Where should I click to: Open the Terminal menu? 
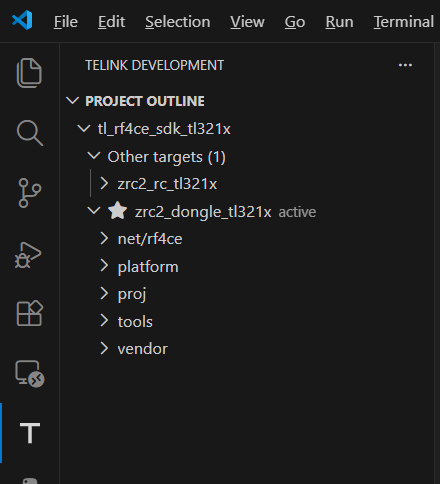[x=404, y=22]
